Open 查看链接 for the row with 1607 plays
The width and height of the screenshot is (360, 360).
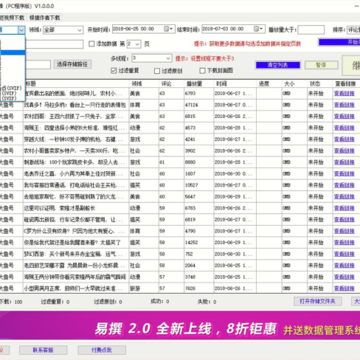[x=344, y=174]
